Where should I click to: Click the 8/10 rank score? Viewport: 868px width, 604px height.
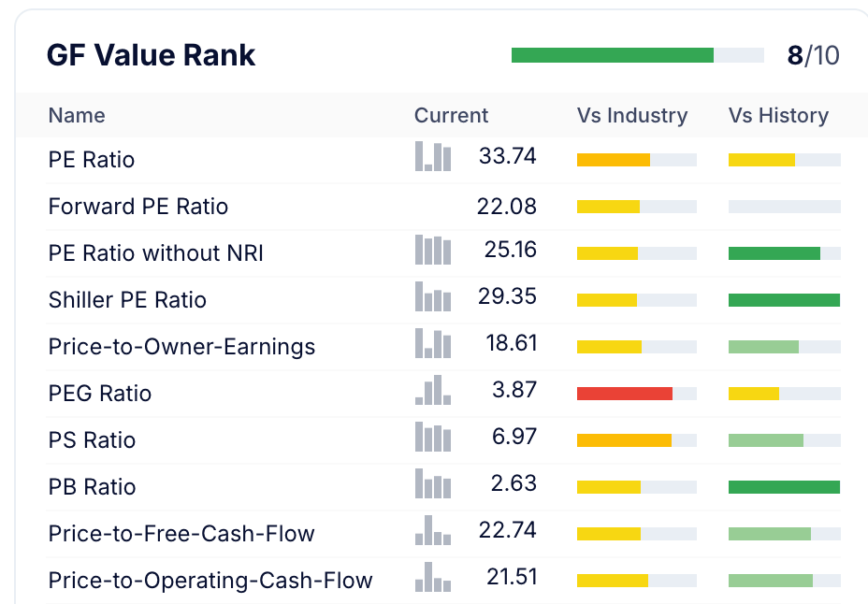click(813, 55)
